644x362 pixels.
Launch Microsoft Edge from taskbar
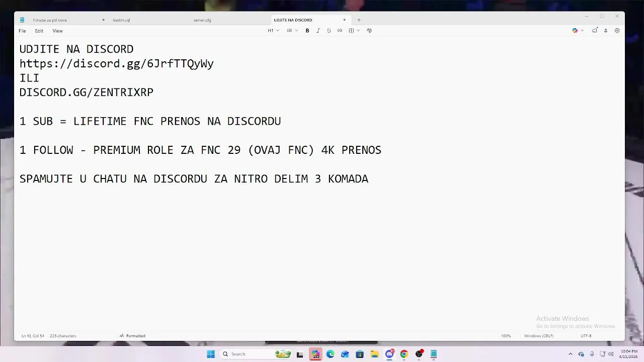click(330, 354)
